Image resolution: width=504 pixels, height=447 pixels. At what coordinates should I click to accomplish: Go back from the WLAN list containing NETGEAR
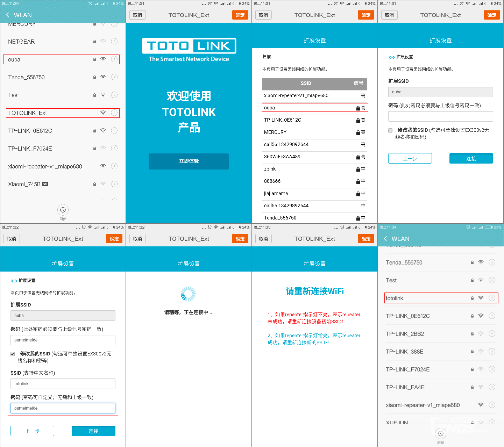click(8, 15)
